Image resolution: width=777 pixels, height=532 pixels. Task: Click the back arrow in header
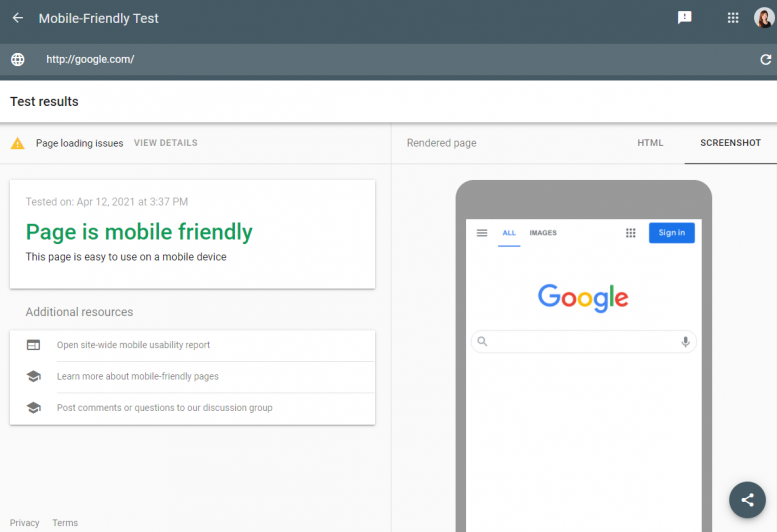coord(18,18)
